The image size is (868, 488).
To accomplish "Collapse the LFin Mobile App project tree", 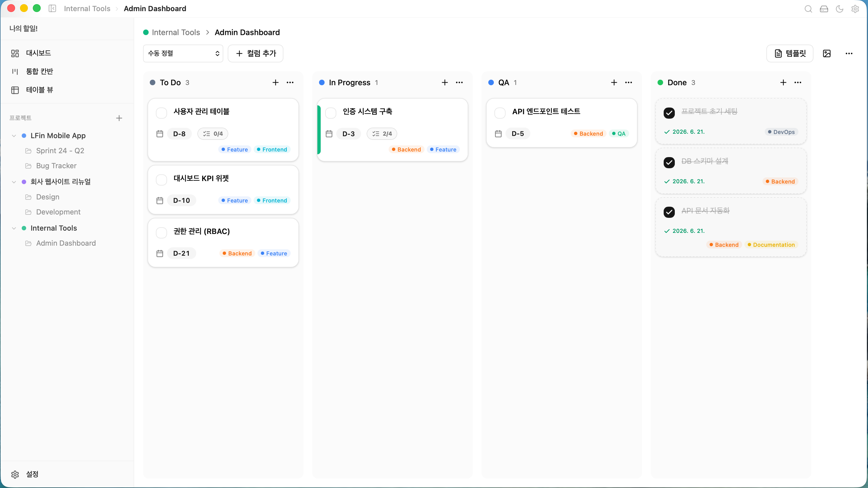I will pyautogui.click(x=14, y=136).
